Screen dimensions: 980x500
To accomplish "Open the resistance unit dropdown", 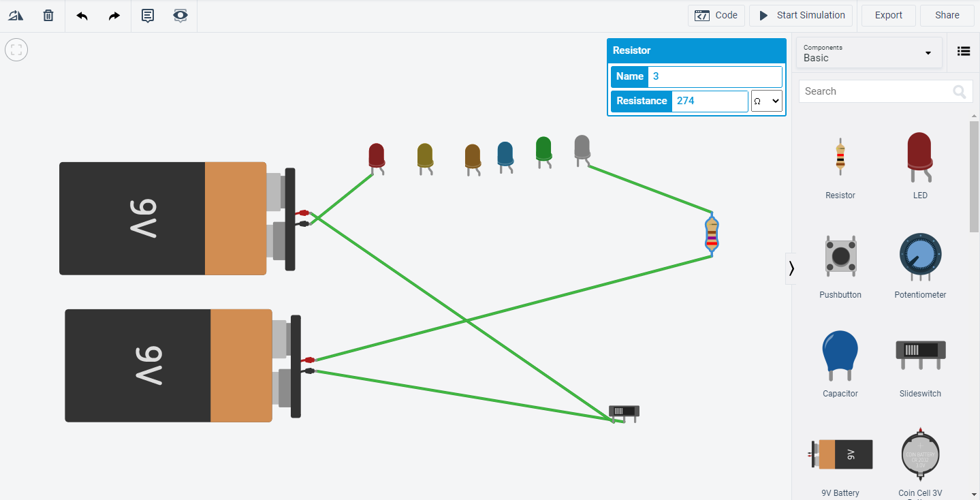I will [x=766, y=101].
